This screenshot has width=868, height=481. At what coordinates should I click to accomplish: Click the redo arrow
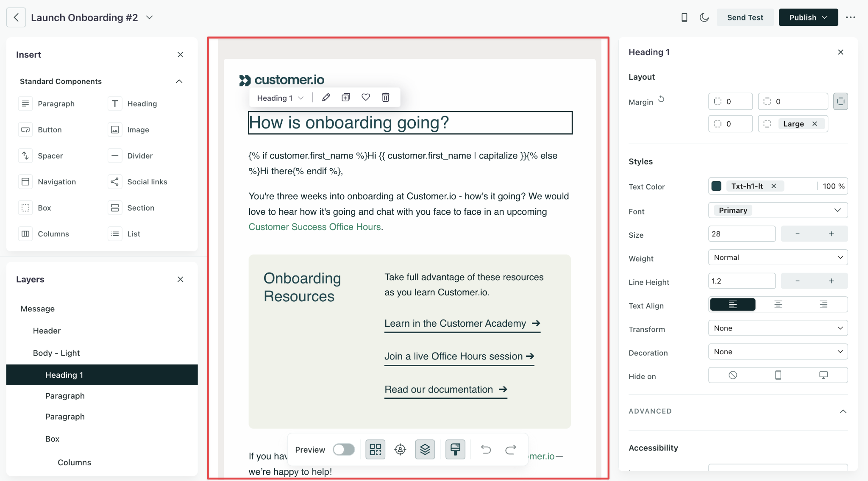tap(511, 450)
